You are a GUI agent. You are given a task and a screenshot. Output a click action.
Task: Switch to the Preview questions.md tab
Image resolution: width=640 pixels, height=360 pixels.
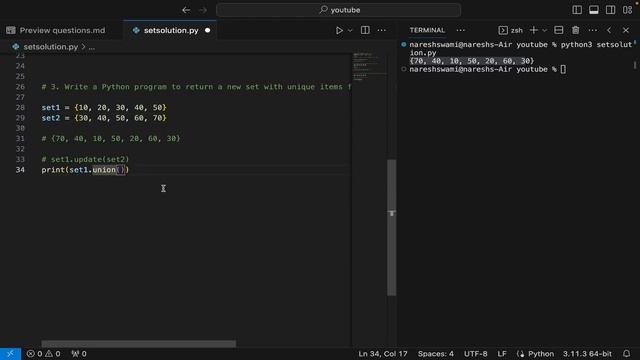click(62, 30)
